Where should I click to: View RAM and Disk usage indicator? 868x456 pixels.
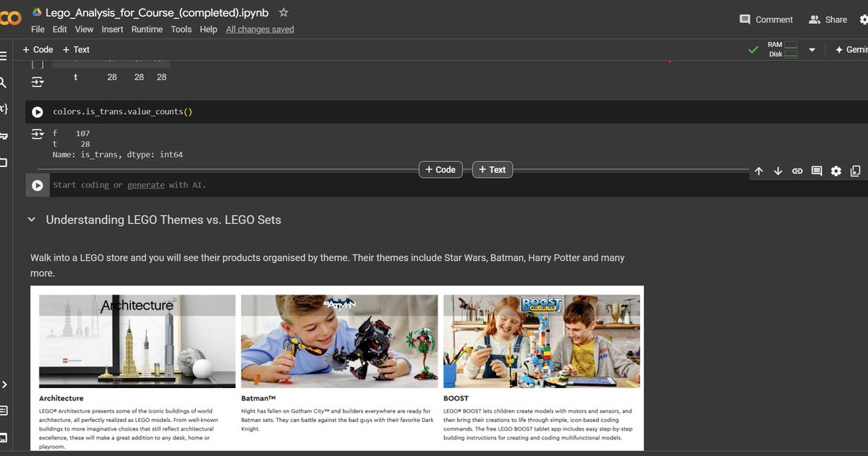click(x=783, y=49)
